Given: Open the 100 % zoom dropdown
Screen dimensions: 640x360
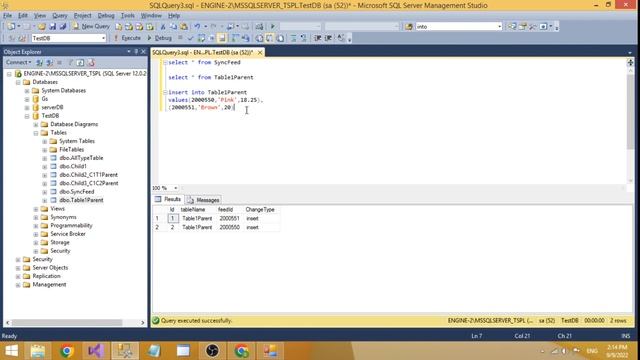Looking at the screenshot, I should click(x=176, y=188).
